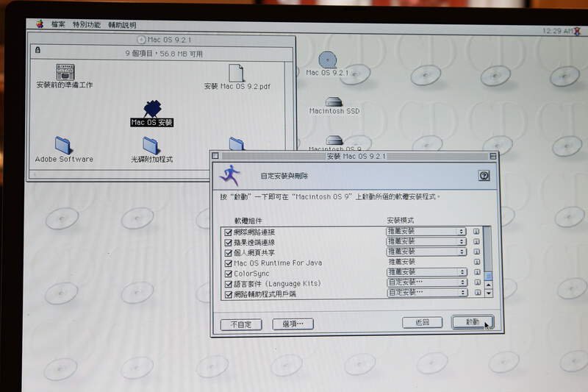
Task: Collapse installer window with windowshade box
Action: tap(492, 156)
